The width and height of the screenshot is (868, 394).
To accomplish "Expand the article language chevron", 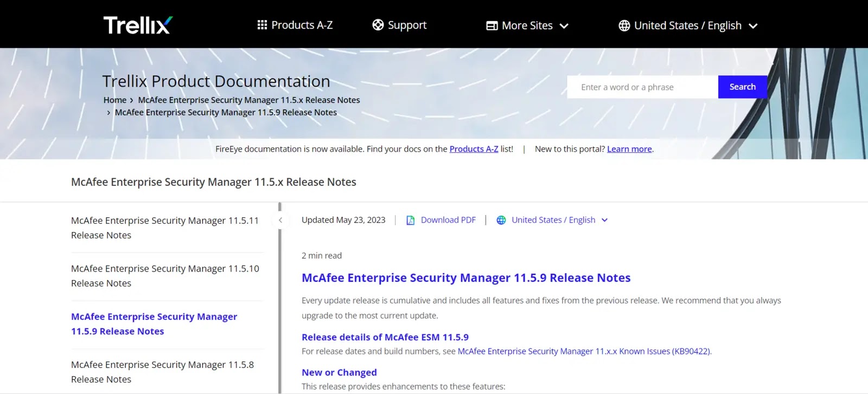I will 605,220.
